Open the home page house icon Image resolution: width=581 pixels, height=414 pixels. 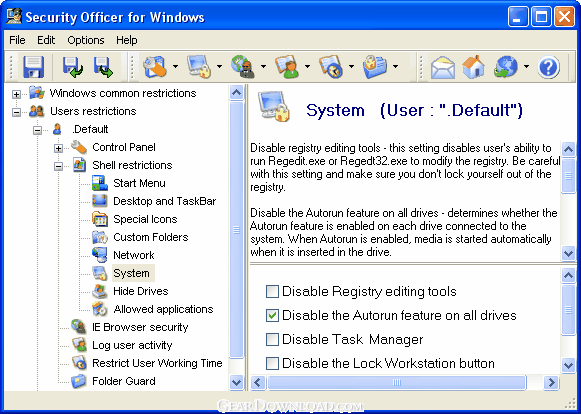[474, 67]
